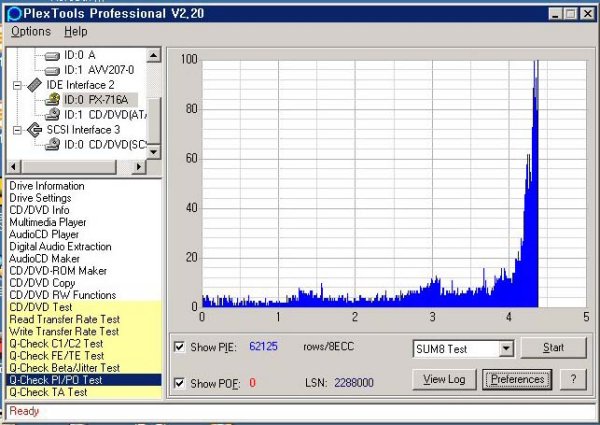Image resolution: width=600 pixels, height=425 pixels.
Task: Select CD/DVD-ROM Maker
Action: [x=58, y=271]
